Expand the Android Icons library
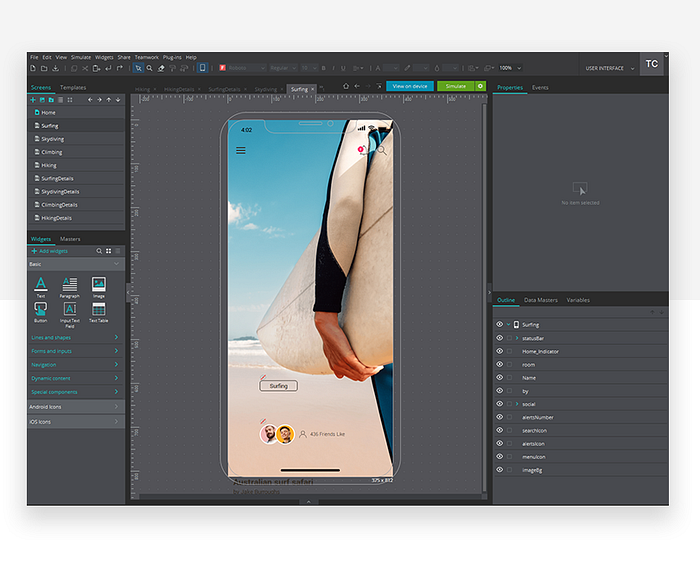This screenshot has height=562, width=700. click(x=75, y=407)
